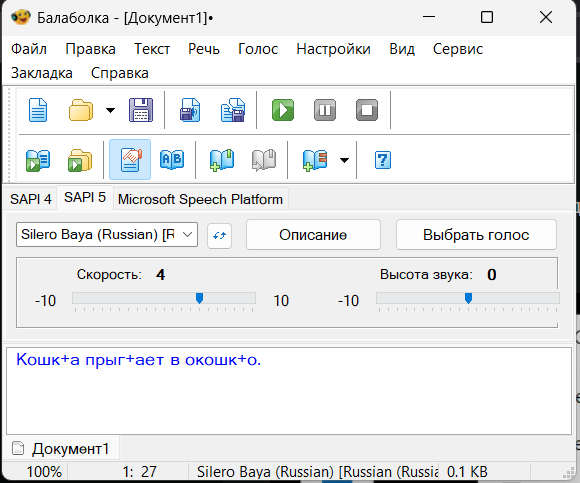Expand the bookmarks list dropdown arrow
The image size is (580, 483).
click(x=344, y=160)
